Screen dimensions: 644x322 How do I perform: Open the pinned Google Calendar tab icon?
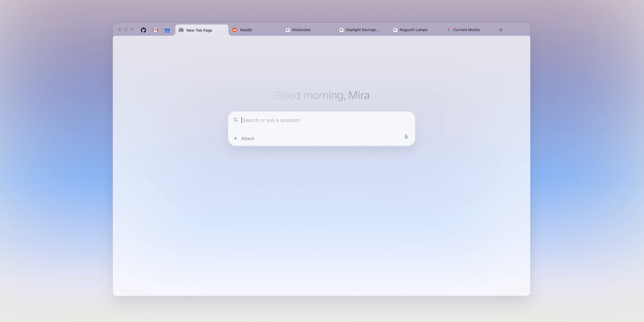click(x=167, y=30)
